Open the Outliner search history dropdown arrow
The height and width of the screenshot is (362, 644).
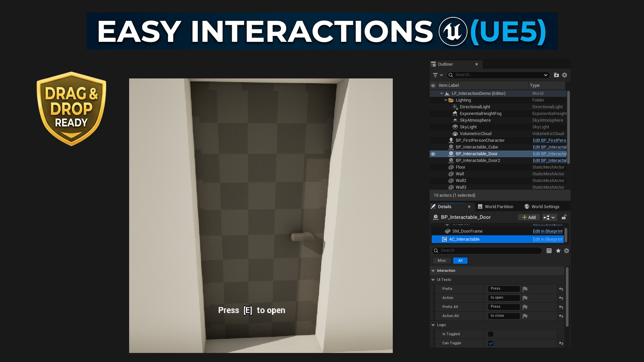point(546,75)
